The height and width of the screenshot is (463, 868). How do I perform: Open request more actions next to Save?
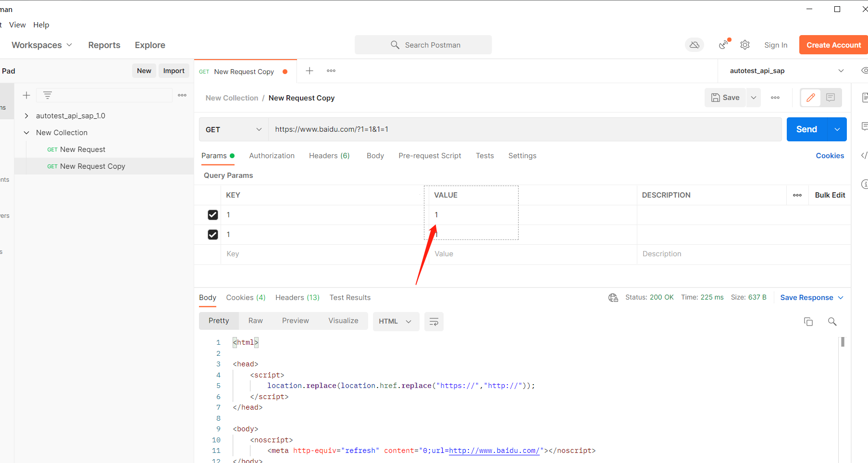point(775,98)
